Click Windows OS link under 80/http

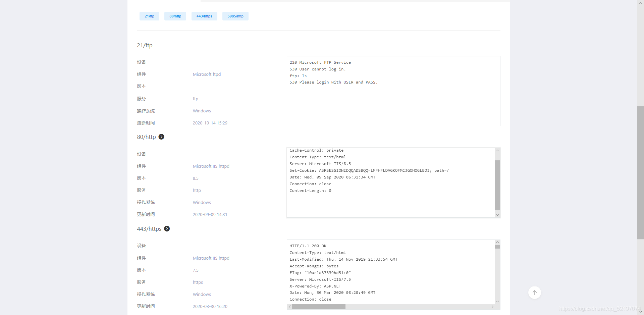[x=202, y=203]
